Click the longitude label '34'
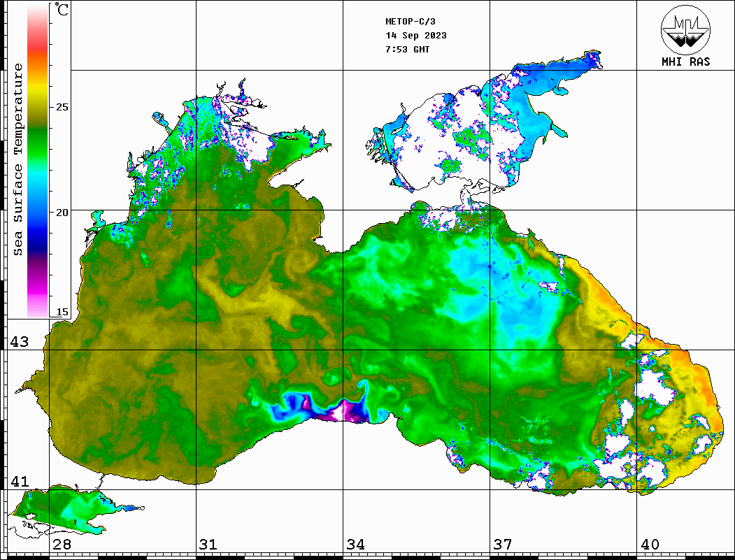This screenshot has height=560, width=735. click(355, 544)
